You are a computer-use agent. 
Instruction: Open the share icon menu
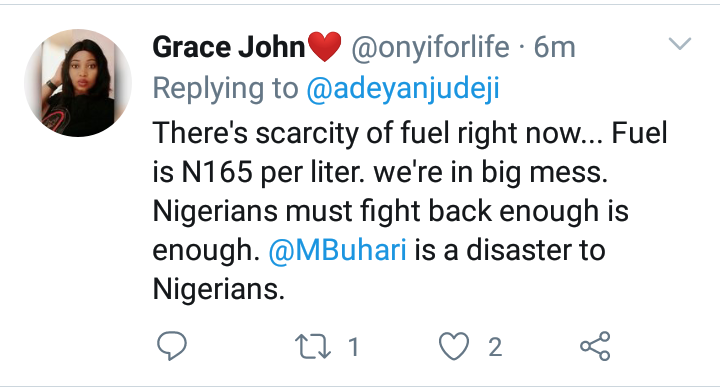(595, 346)
